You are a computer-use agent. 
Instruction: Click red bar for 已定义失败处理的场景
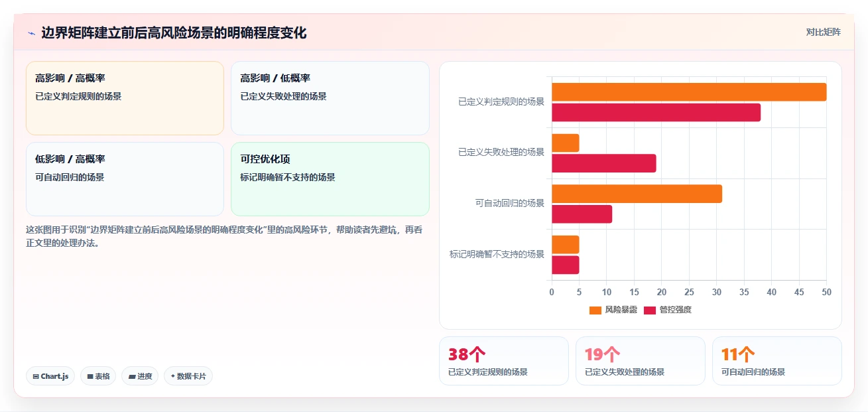point(604,163)
